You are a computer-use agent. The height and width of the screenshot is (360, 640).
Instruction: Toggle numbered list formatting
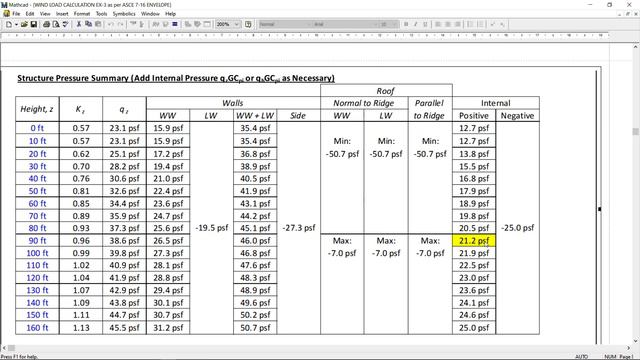480,24
